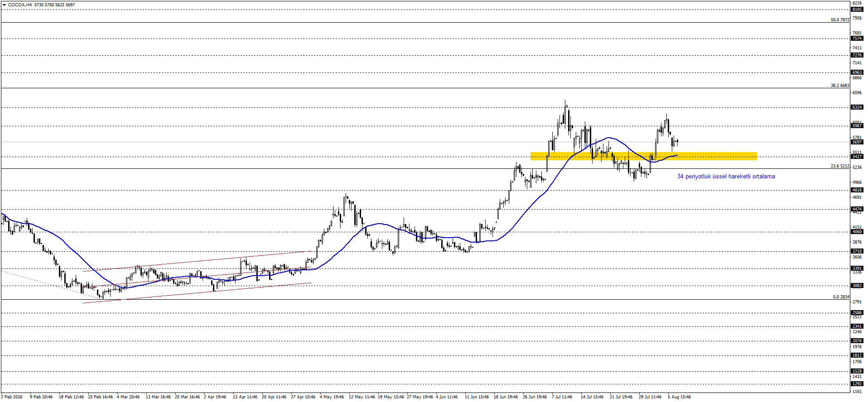Click the 4 May 19:46 time axis label

pyautogui.click(x=332, y=397)
